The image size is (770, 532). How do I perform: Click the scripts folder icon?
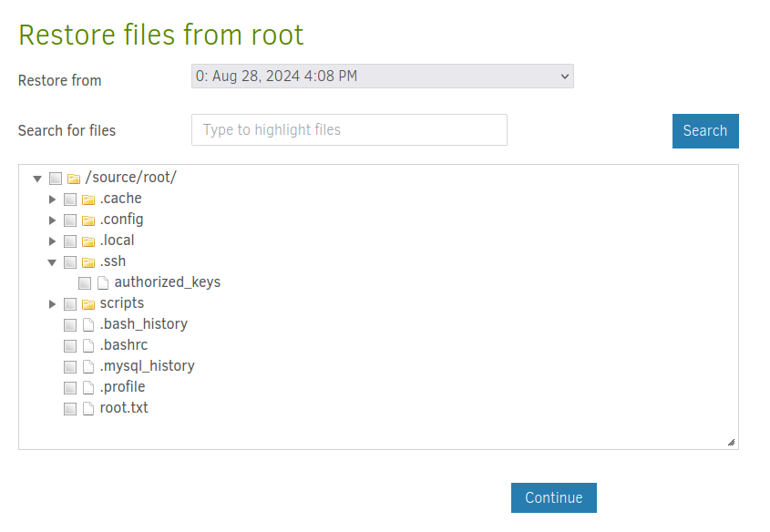tap(88, 304)
